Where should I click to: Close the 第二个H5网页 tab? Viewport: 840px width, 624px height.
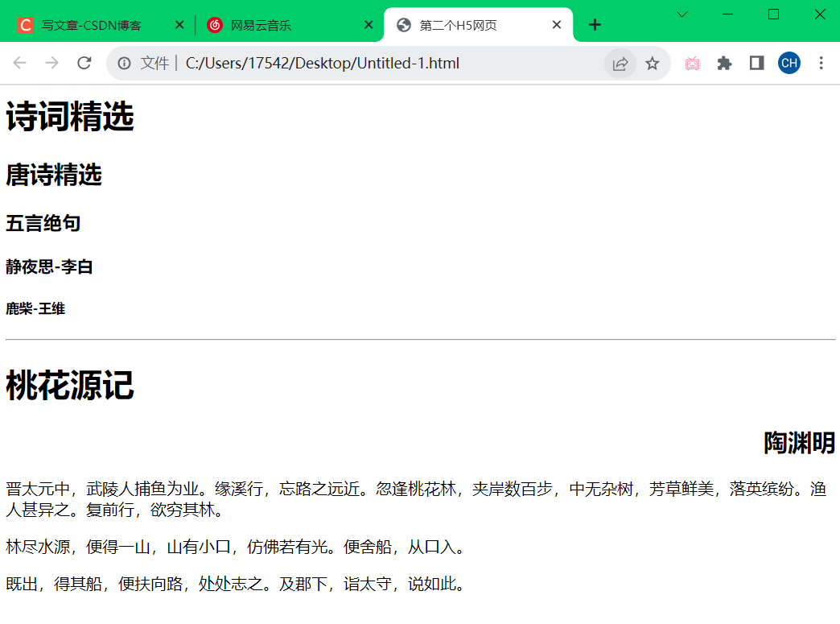pyautogui.click(x=557, y=25)
